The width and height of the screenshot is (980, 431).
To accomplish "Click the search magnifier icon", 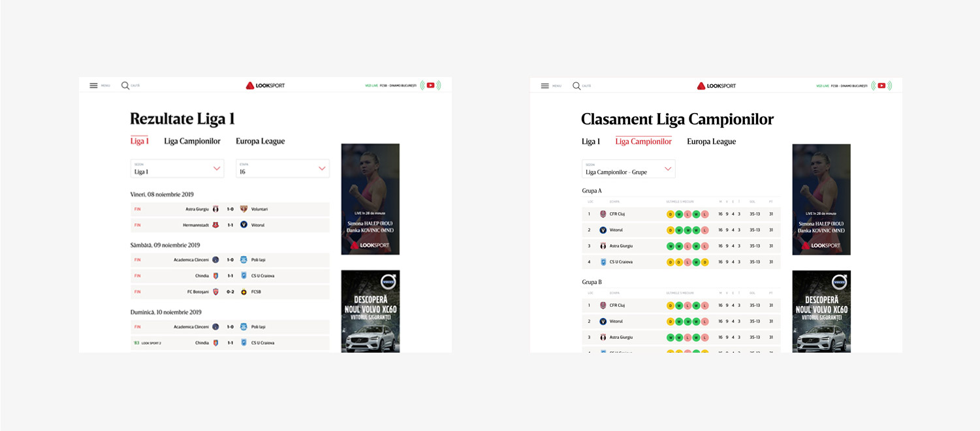I will coord(123,85).
